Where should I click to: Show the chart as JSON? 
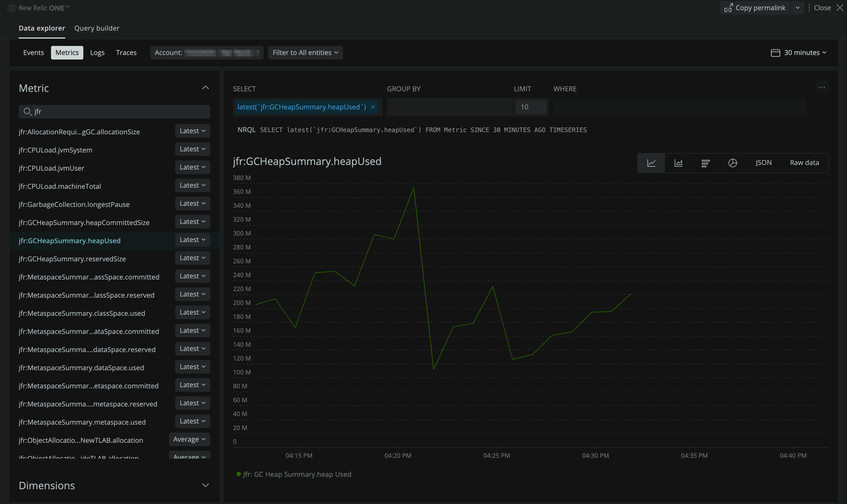click(x=763, y=163)
